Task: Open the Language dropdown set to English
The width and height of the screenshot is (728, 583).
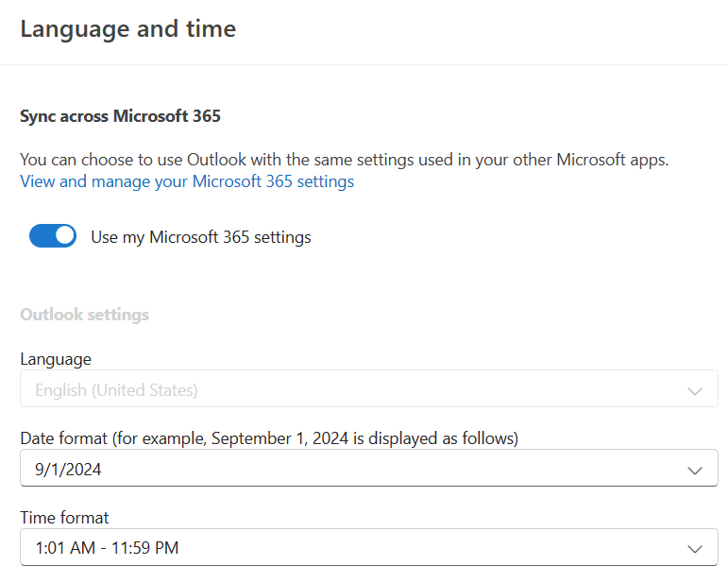Action: click(x=368, y=389)
